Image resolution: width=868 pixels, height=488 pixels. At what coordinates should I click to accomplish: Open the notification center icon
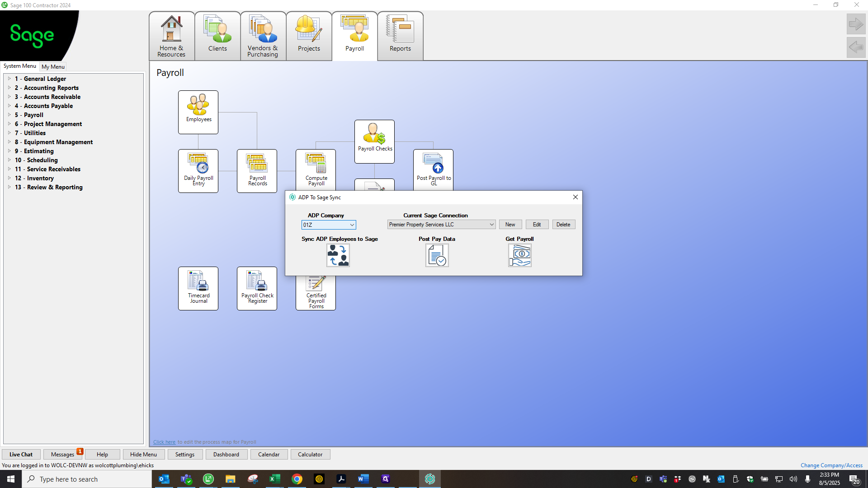854,479
